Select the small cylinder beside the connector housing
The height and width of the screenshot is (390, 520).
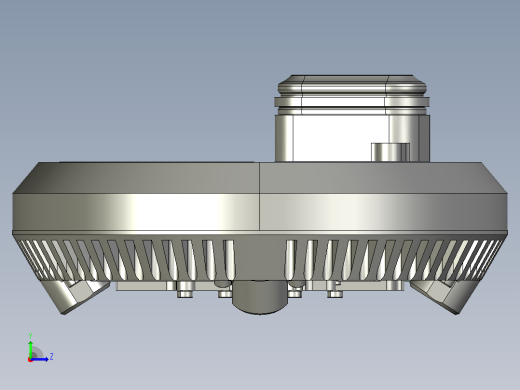click(x=390, y=152)
